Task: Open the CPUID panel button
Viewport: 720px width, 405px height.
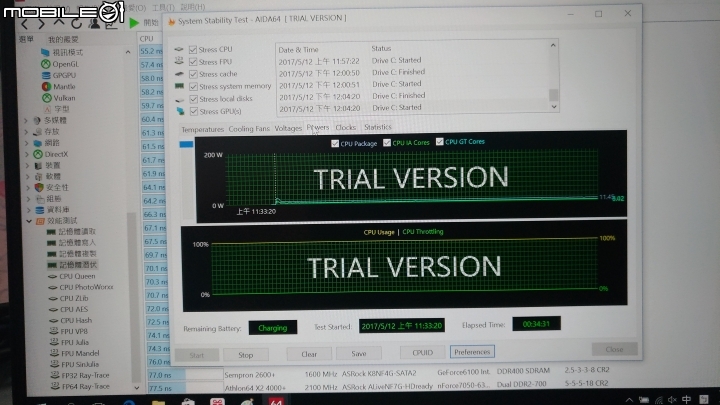Action: [422, 352]
